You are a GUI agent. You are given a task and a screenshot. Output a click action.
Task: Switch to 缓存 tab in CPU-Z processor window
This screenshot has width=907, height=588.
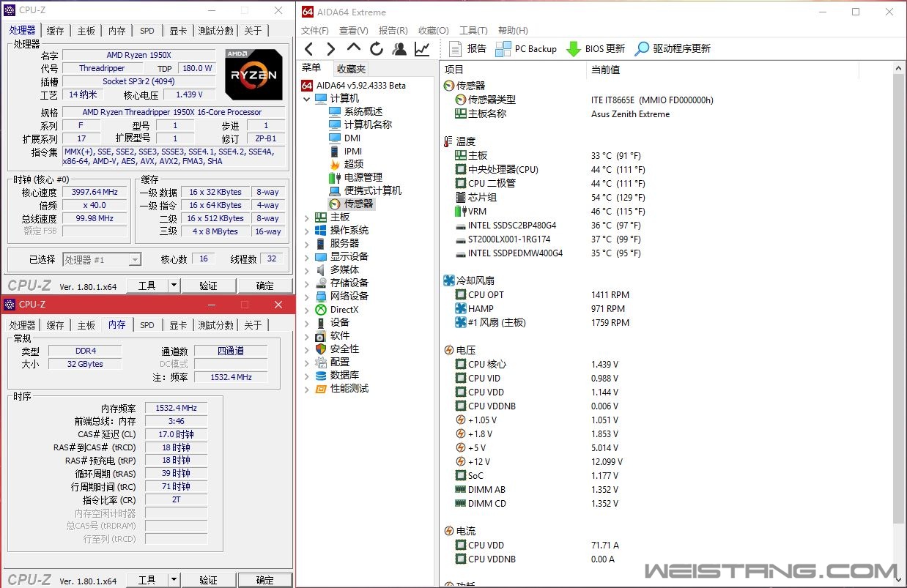[x=55, y=31]
